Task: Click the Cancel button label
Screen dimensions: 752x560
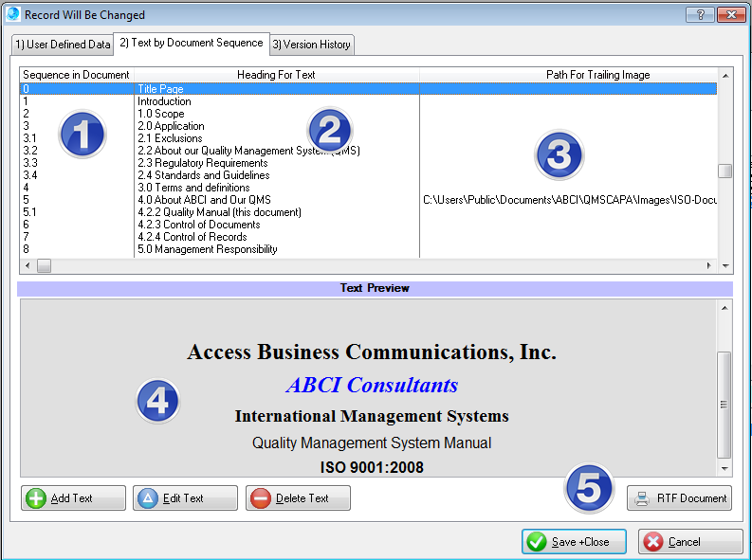Action: tap(685, 542)
